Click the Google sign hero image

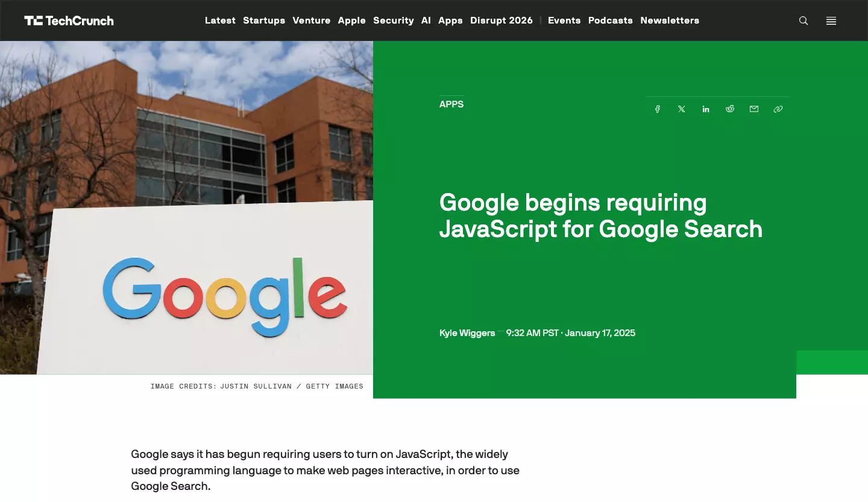[186, 208]
